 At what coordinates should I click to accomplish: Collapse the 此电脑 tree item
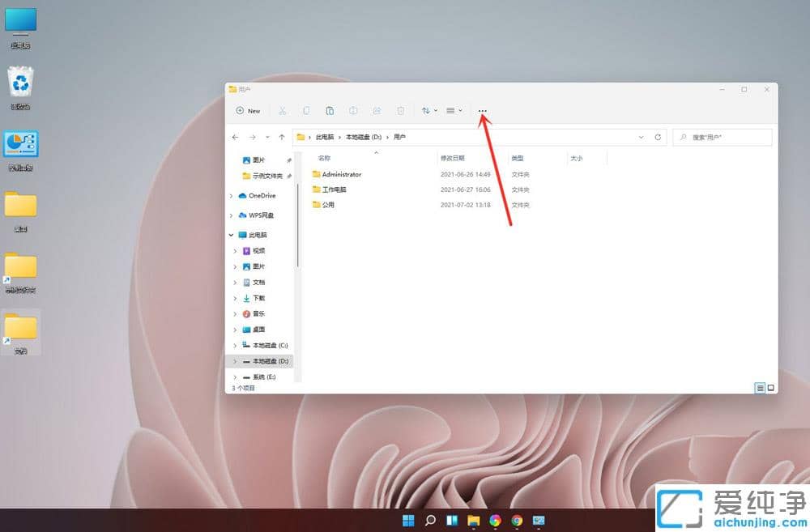231,235
